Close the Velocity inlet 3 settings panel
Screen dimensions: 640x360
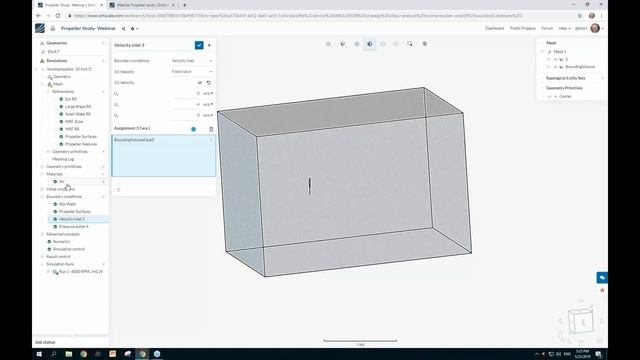(x=209, y=45)
